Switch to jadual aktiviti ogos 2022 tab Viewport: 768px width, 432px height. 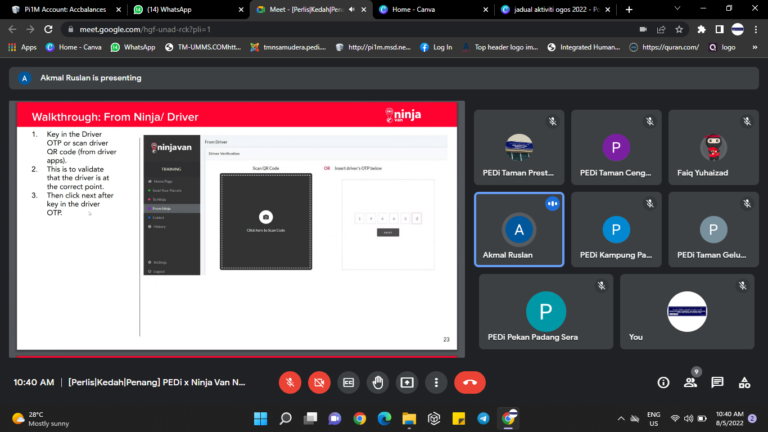555,9
